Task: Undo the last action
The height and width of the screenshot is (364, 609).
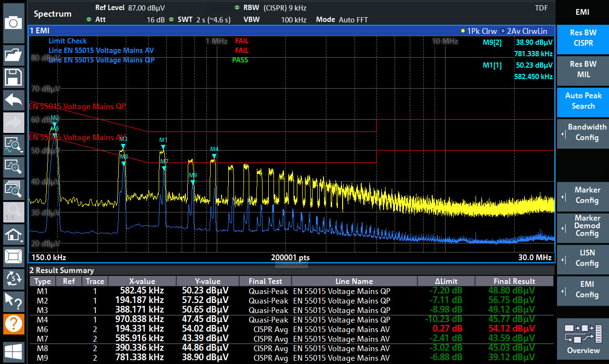Action: [13, 100]
